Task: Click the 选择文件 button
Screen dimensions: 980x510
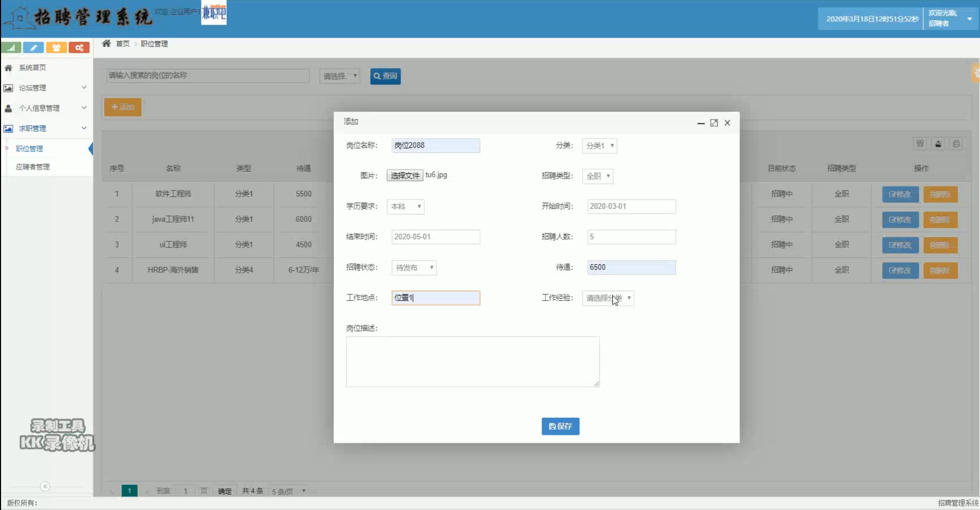Action: [x=405, y=175]
